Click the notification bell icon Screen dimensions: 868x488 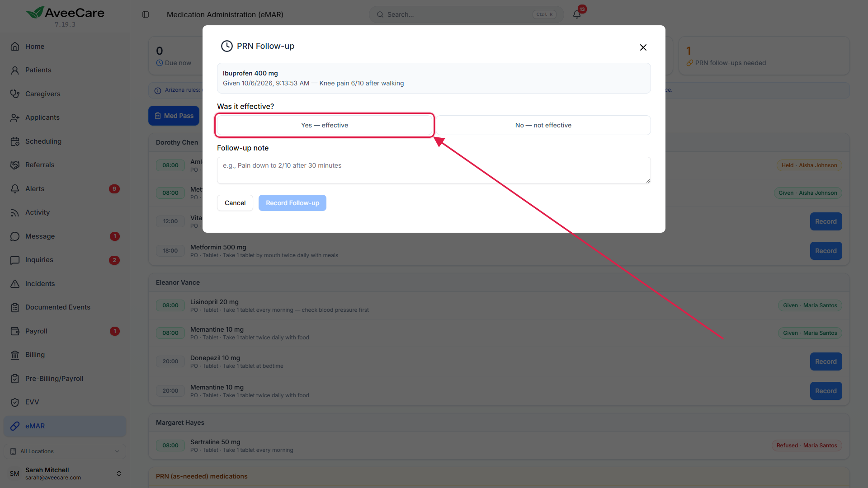[577, 14]
